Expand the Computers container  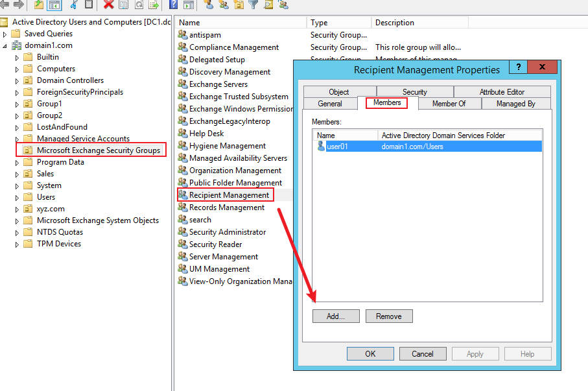(17, 69)
